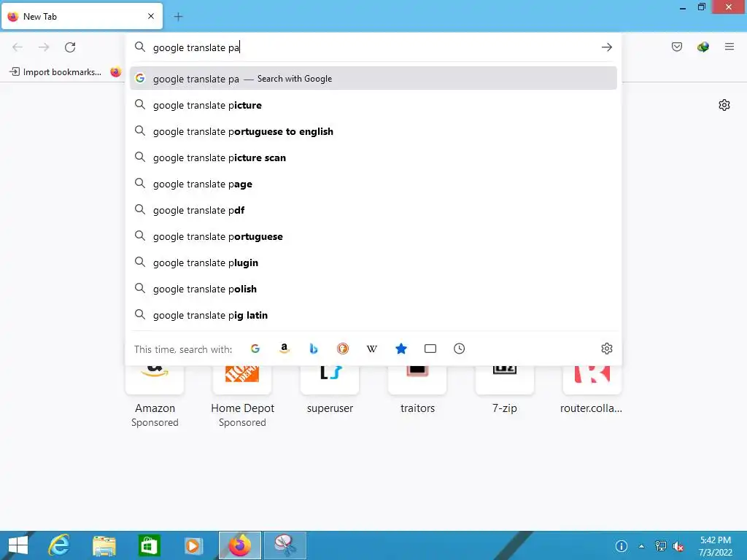Screen dimensions: 747x560
Task: Choose suggestion 'google translate plugin'
Action: (373, 262)
